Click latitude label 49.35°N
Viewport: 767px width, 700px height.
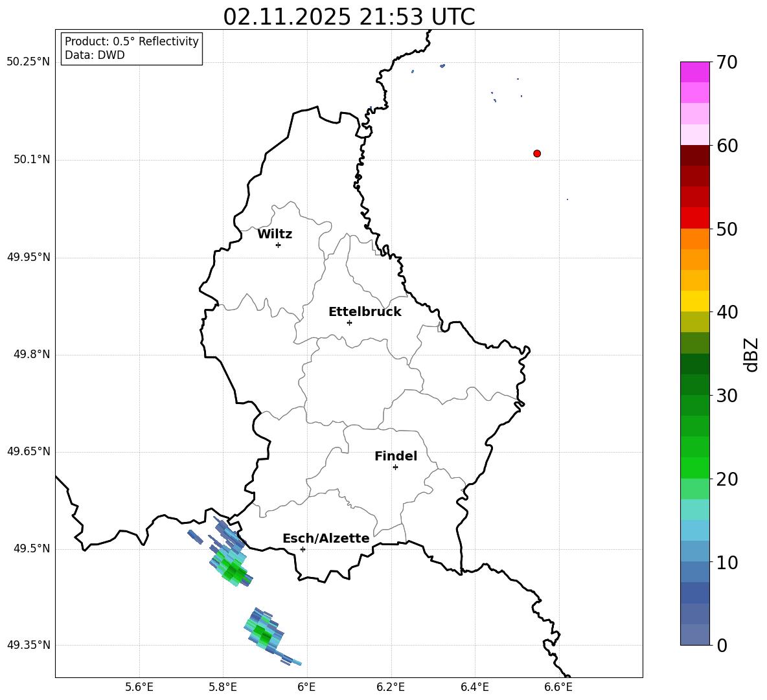(29, 645)
